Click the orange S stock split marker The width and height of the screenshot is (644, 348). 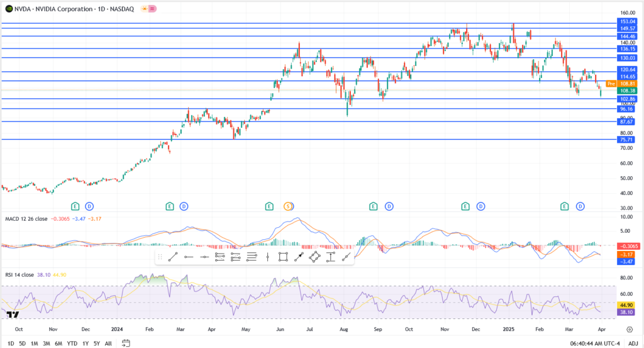(x=289, y=206)
